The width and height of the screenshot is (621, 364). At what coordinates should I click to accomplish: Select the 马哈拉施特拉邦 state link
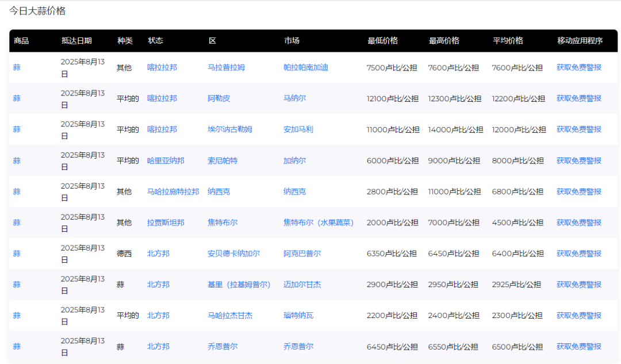coord(173,191)
